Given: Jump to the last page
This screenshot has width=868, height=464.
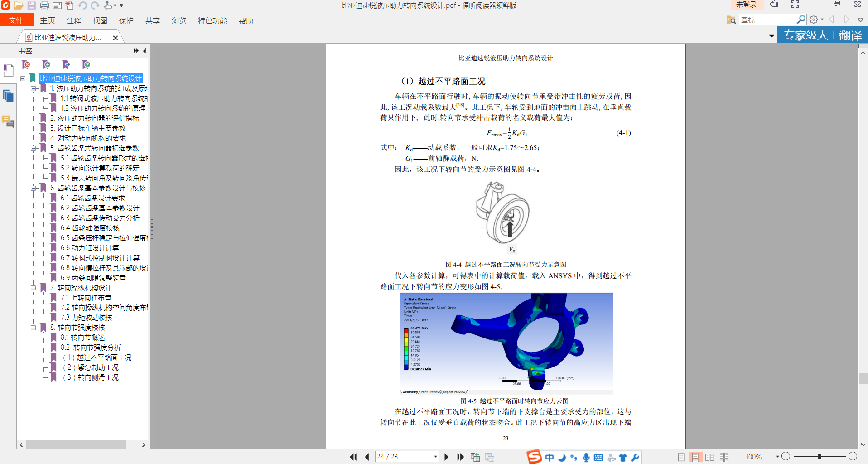Looking at the screenshot, I should [x=460, y=457].
